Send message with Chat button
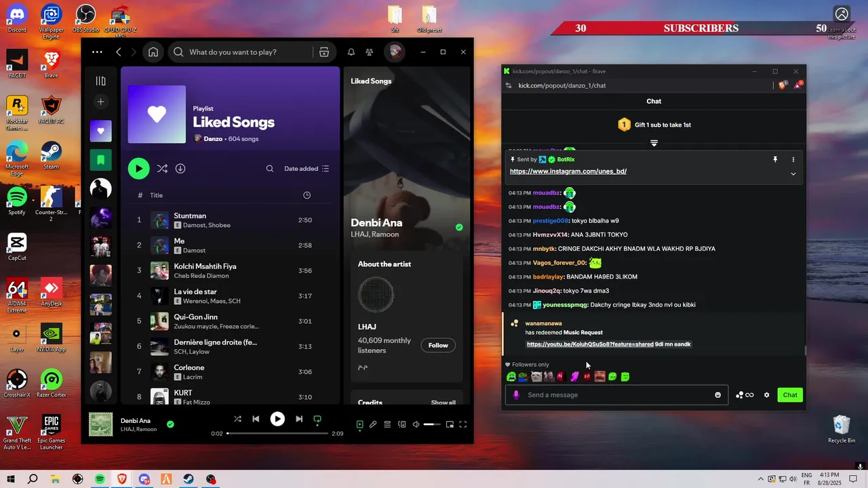 point(790,395)
